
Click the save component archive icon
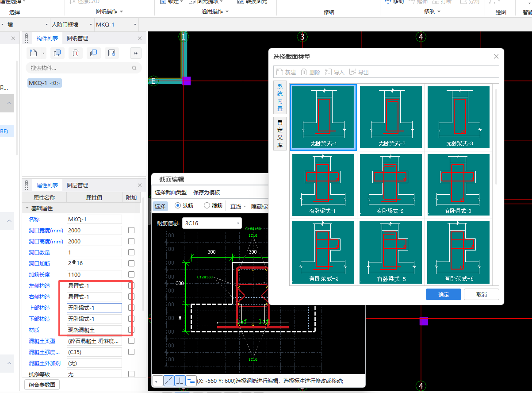(112, 53)
